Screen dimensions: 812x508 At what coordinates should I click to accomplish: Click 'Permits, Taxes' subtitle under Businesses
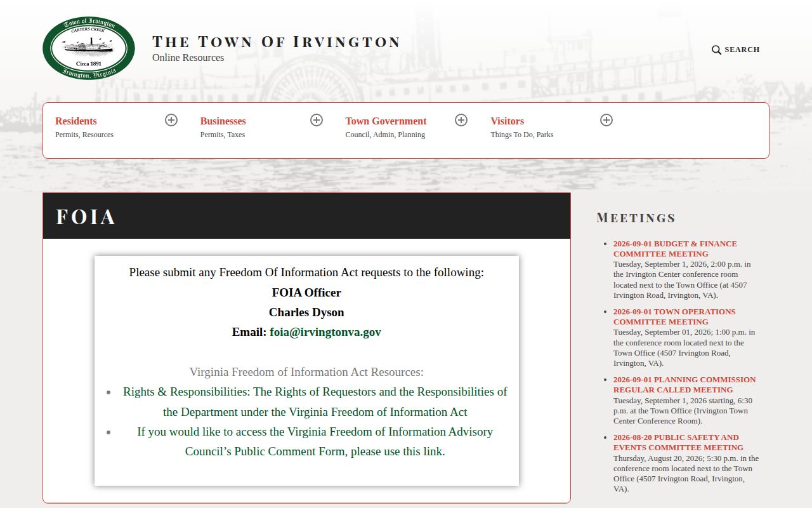[223, 135]
